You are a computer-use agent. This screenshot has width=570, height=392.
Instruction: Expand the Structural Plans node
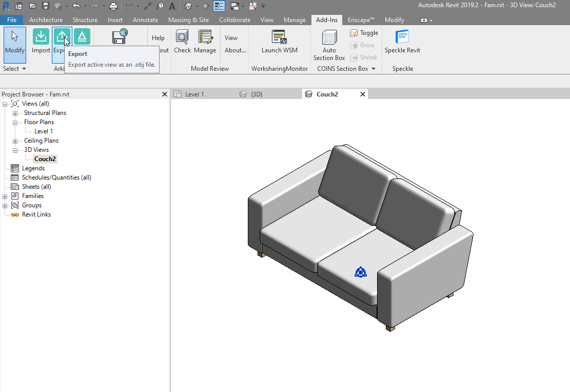pos(15,113)
